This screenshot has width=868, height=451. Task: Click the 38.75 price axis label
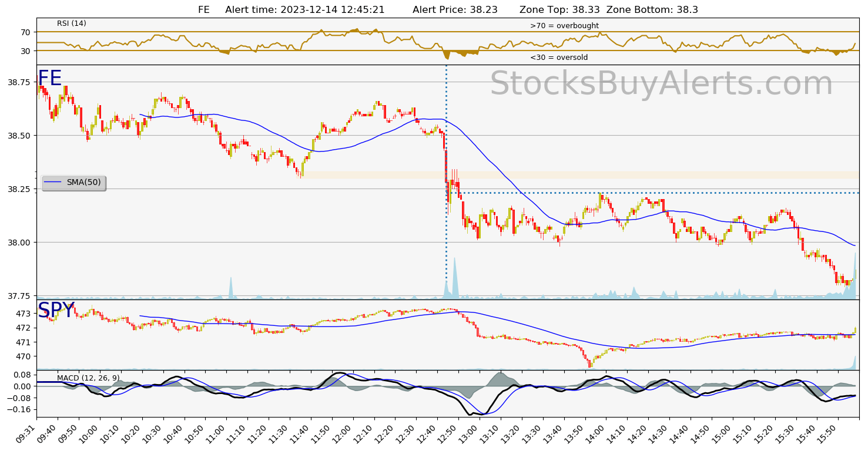[x=20, y=82]
